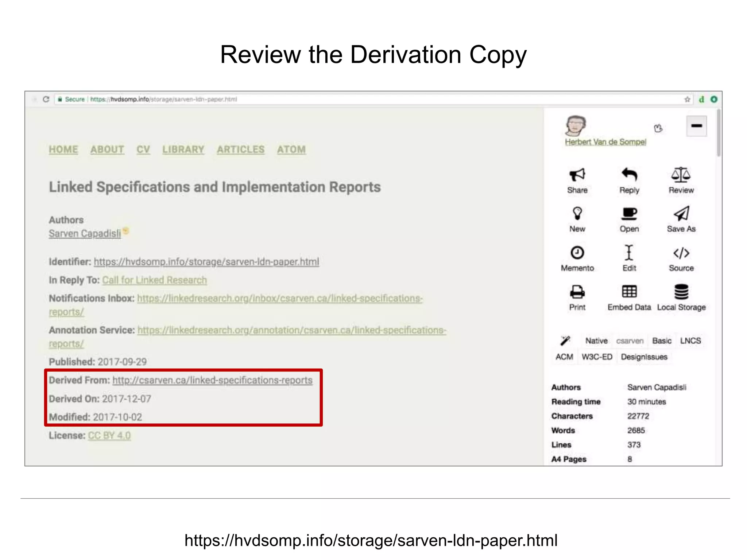The width and height of the screenshot is (747, 560).
Task: Select the DesignIssues theme
Action: click(x=644, y=357)
